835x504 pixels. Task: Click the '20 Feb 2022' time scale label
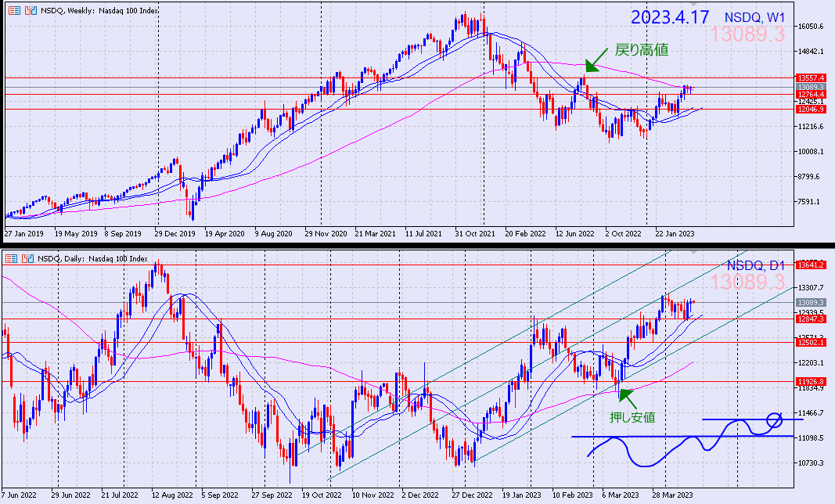(525, 233)
